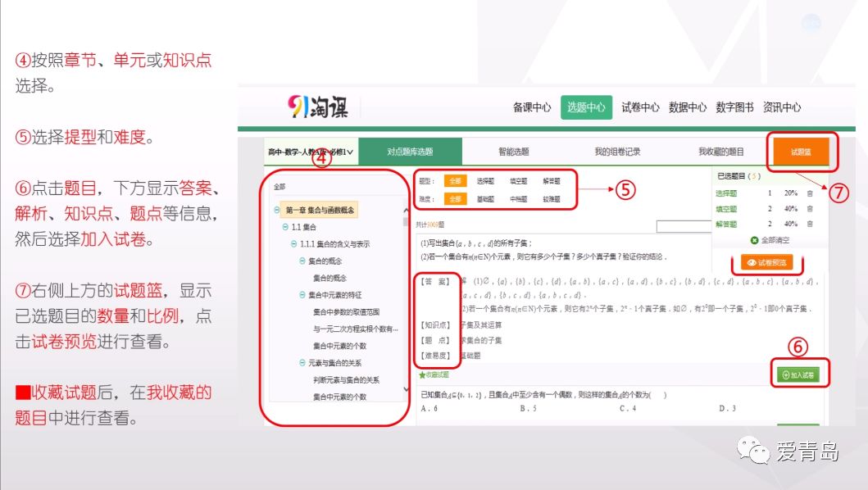The image size is (868, 490).
Task: Click the tree scroll-up arrow
Action: pos(406,211)
